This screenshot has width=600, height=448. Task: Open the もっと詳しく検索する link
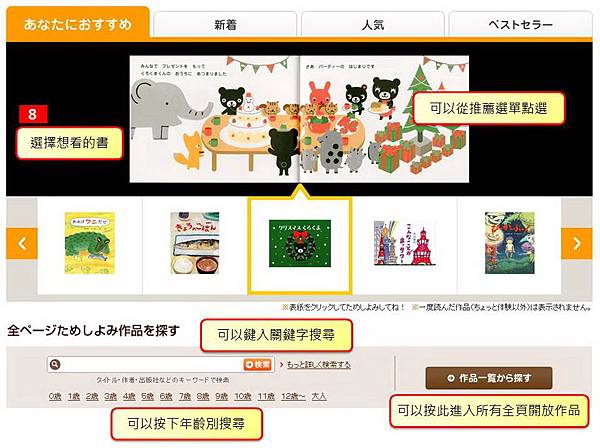tap(318, 364)
